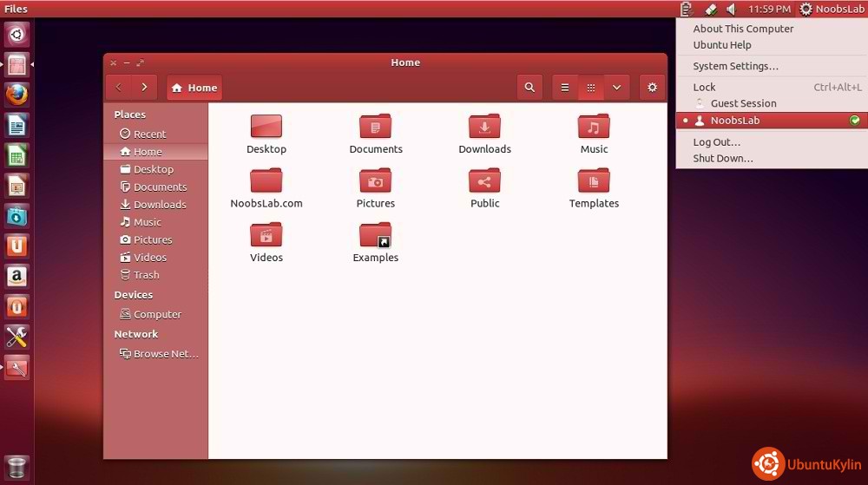The width and height of the screenshot is (868, 485).
Task: Select Recent in the sidebar
Action: coord(149,134)
